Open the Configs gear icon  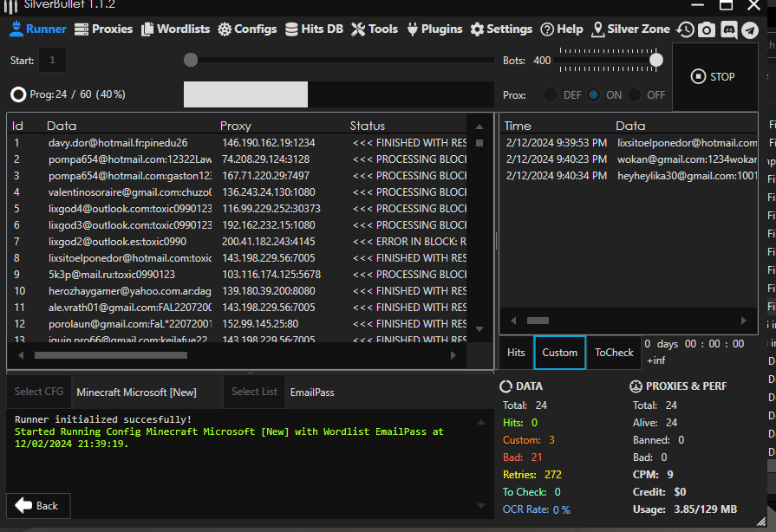point(225,29)
